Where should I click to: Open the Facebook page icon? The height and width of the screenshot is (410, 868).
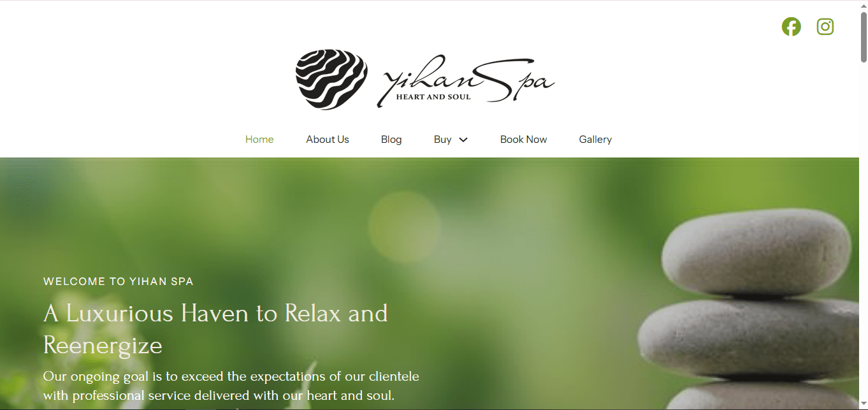coord(791,27)
